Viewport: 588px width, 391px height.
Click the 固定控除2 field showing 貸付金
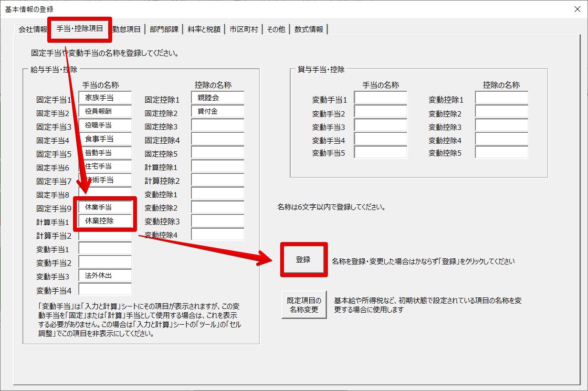tap(218, 112)
